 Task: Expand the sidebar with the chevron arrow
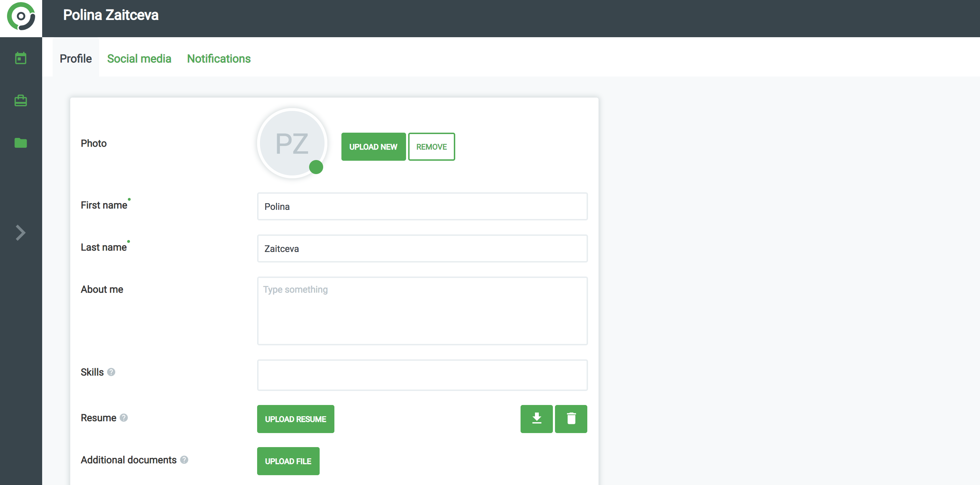point(20,233)
